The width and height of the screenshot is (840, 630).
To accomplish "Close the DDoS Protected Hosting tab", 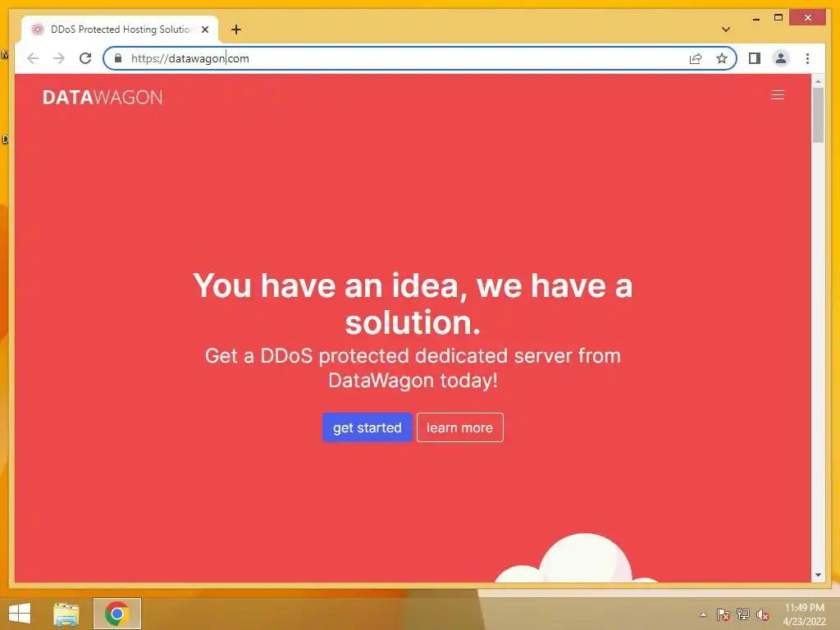I will tap(204, 30).
